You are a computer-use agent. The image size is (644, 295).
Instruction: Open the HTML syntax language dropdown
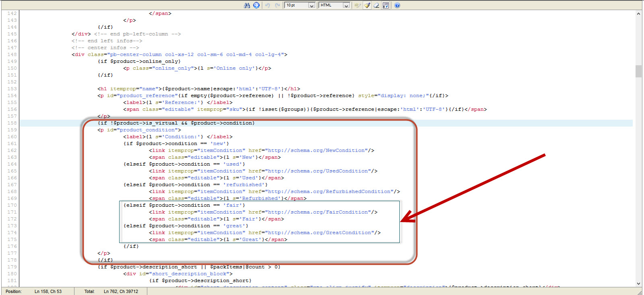point(334,5)
